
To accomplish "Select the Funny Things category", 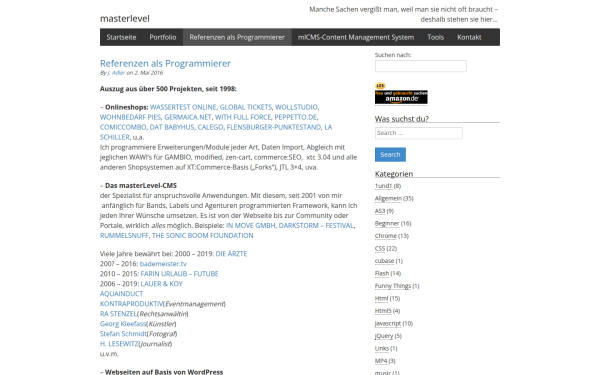I will coord(393,286).
